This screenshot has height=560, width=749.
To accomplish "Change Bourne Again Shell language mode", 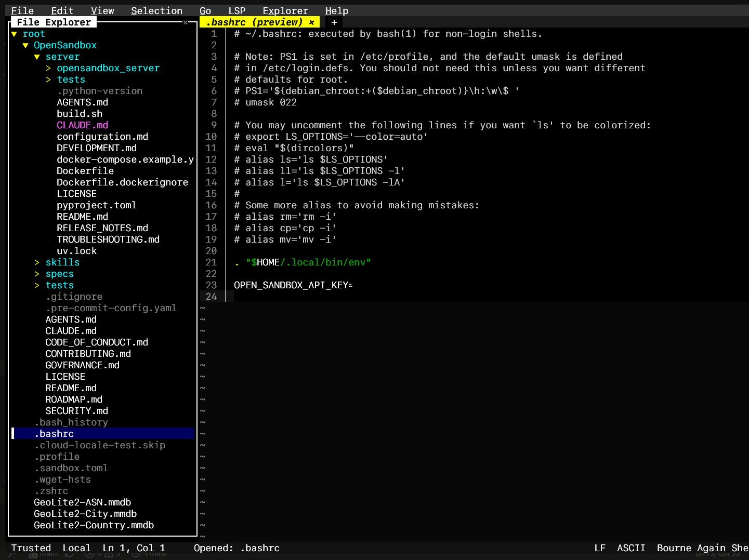I will (x=703, y=548).
